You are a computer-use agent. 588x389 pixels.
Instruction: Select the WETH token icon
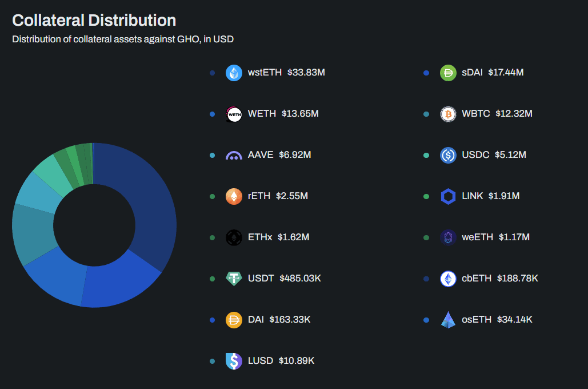point(234,114)
